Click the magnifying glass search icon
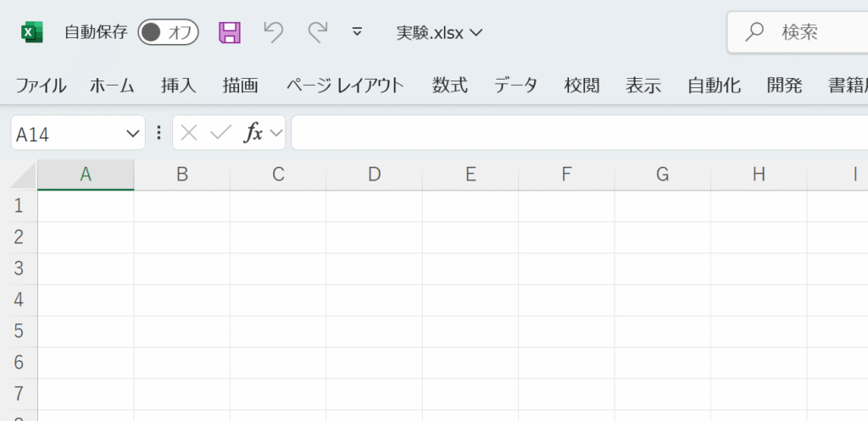The height and width of the screenshot is (421, 868). click(754, 32)
